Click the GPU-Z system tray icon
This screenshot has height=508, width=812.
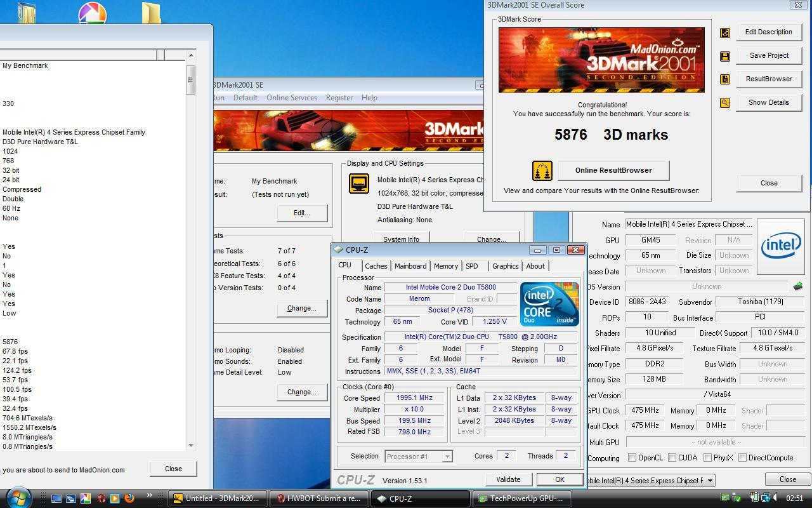(725, 498)
